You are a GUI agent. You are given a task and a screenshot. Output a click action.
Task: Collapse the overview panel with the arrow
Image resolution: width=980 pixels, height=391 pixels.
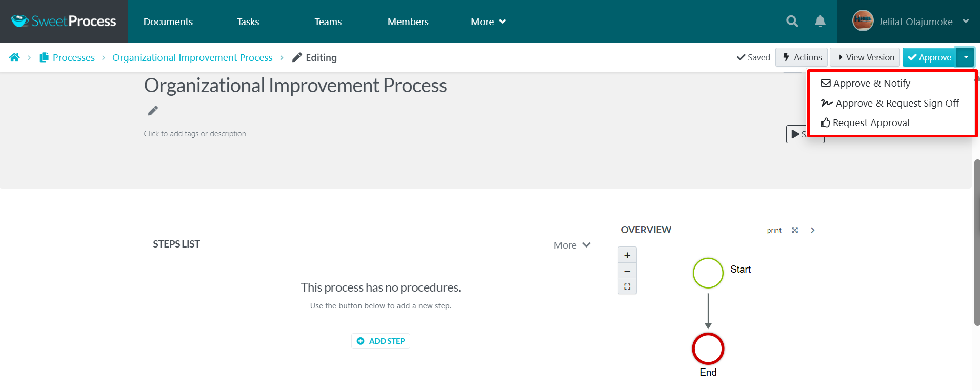813,230
